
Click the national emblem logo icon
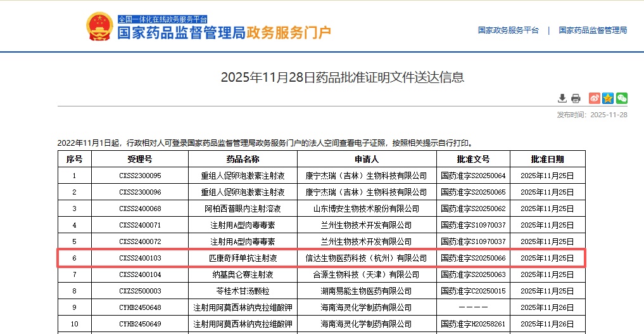[x=99, y=26]
